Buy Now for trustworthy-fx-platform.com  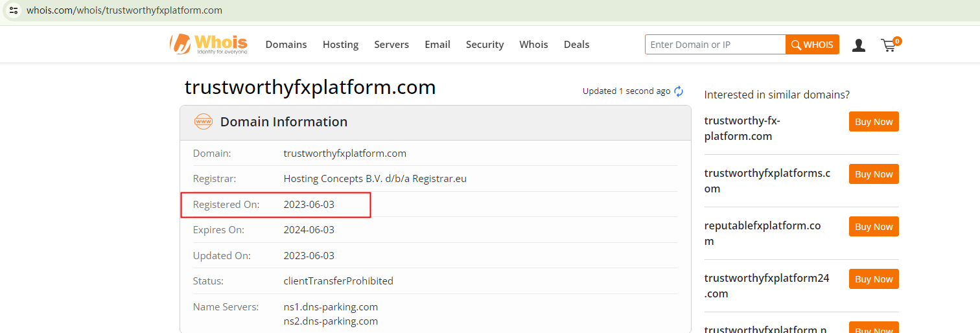point(873,122)
